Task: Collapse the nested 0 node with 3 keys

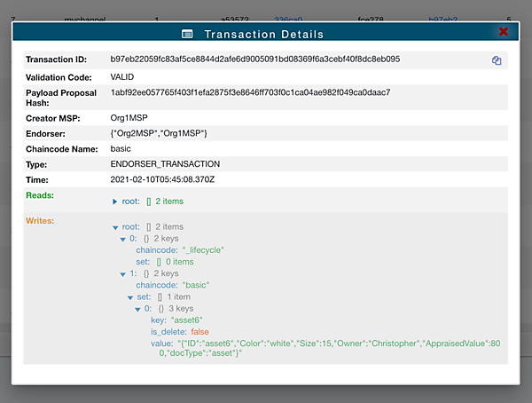Action: [137, 308]
